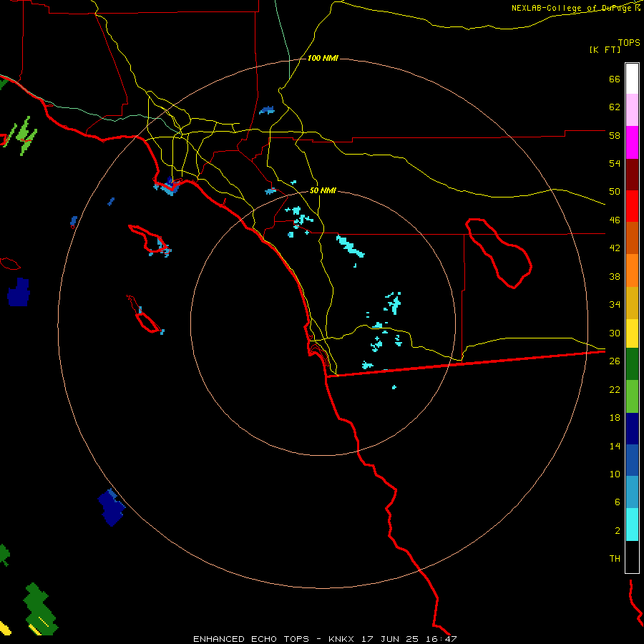Click the bright red swatch near 46
644x644 pixels.
(632, 206)
